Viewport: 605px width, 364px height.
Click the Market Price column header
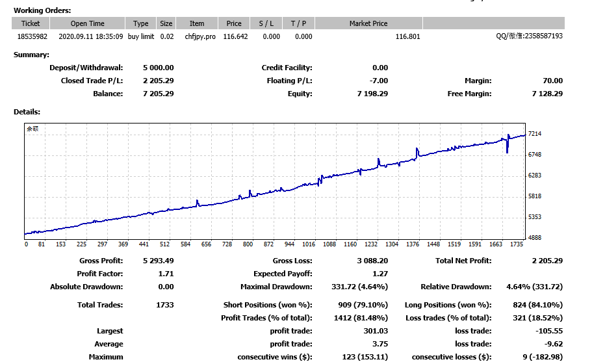pos(368,23)
